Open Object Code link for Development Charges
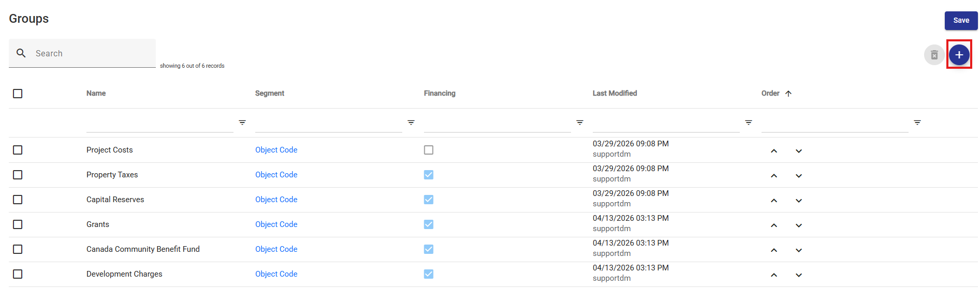Screen dimensions: 980x288 [276, 274]
